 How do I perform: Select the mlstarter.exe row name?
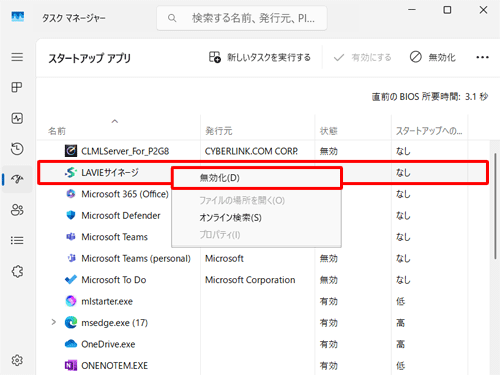(x=107, y=301)
